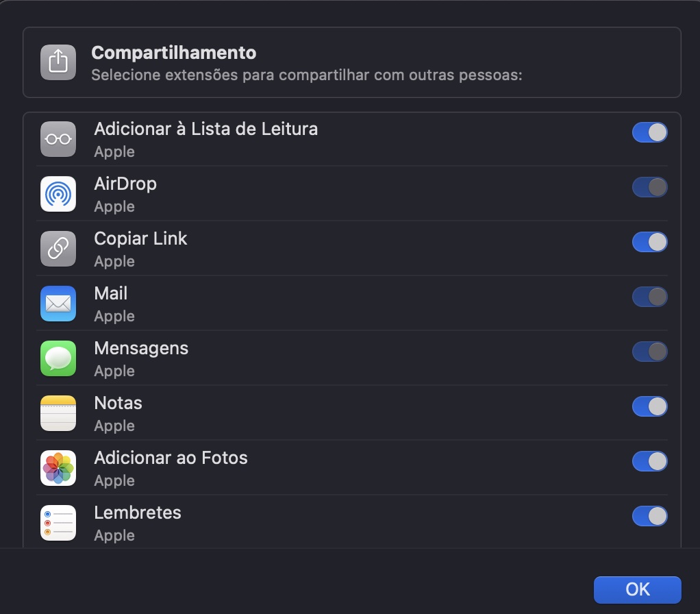Disable the Lembretes sharing toggle
The width and height of the screenshot is (700, 614).
click(x=649, y=516)
